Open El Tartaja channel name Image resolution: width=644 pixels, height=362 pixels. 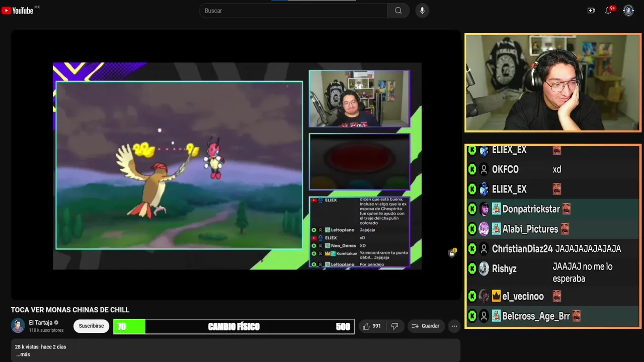point(41,323)
